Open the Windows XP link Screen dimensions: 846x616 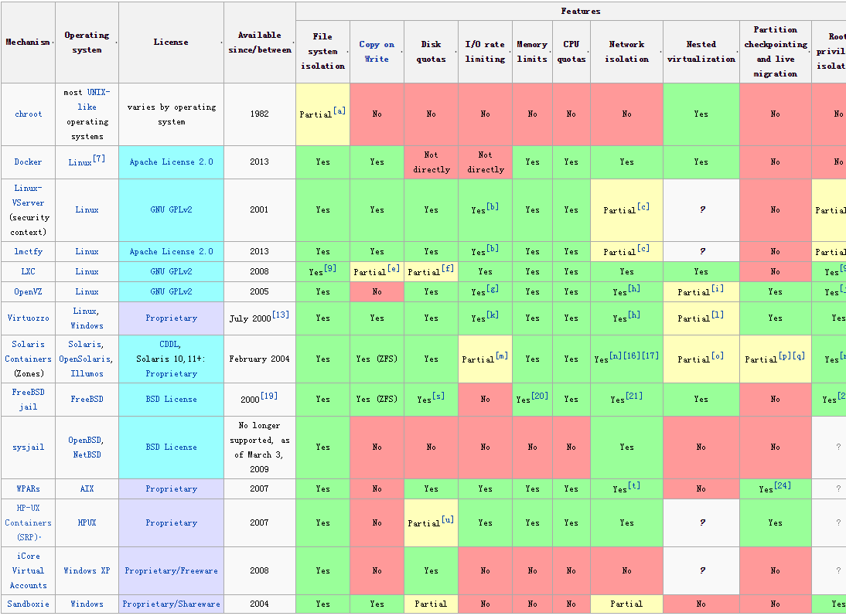click(87, 570)
